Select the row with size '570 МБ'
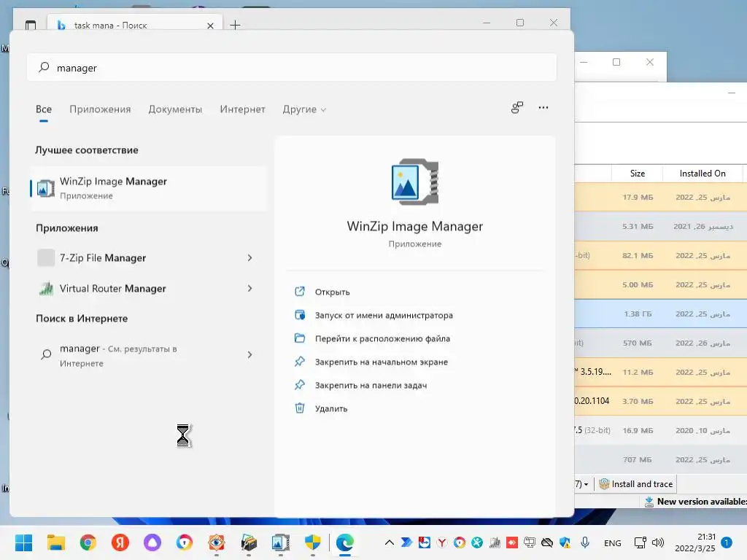 click(x=661, y=343)
